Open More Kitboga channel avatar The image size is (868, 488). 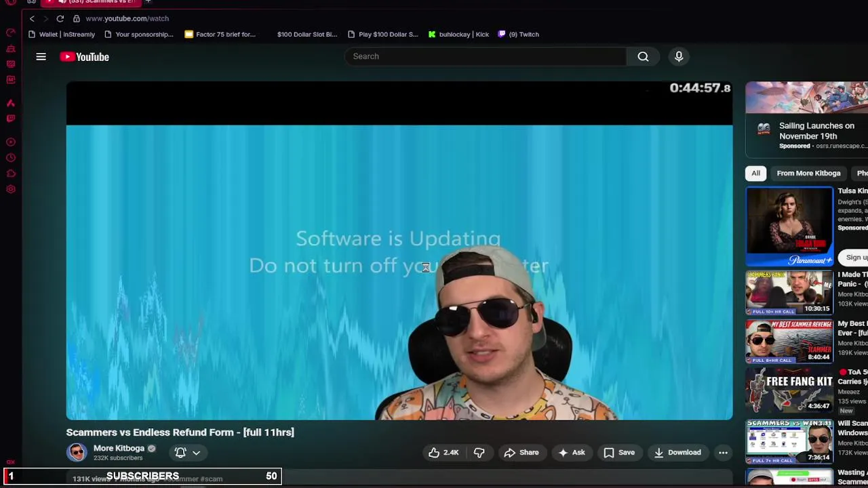point(77,452)
